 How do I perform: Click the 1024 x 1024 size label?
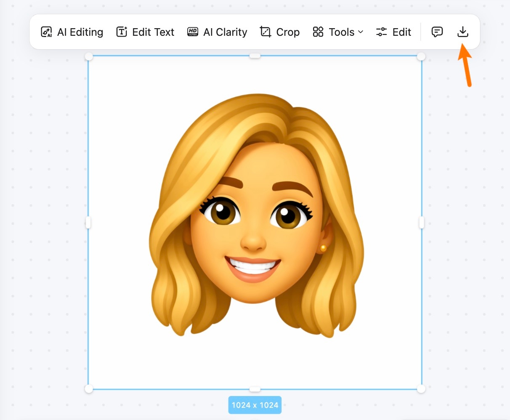(x=255, y=405)
